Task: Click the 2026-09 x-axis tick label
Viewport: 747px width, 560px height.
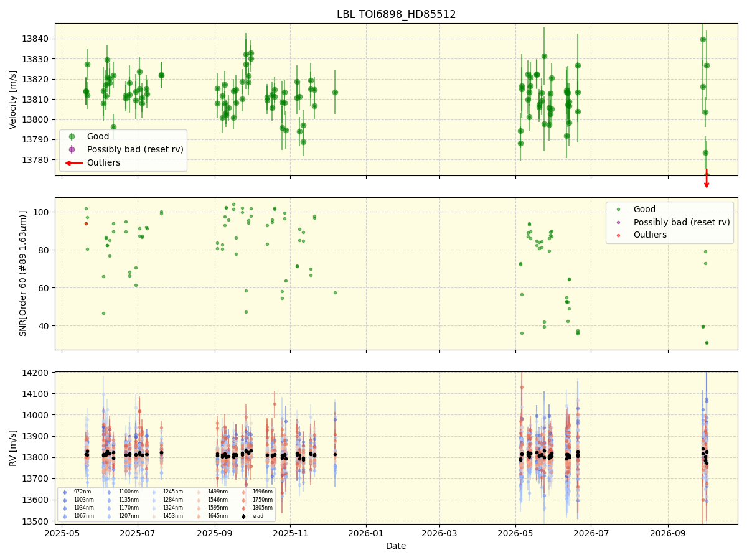Action: pos(668,533)
